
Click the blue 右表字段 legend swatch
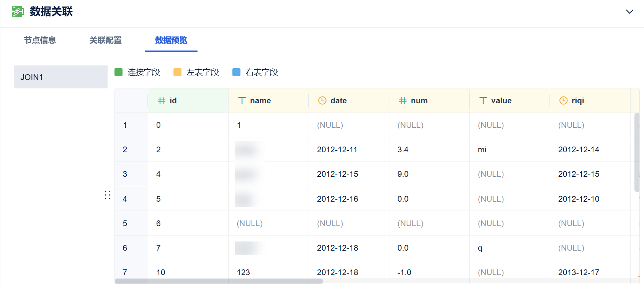236,72
